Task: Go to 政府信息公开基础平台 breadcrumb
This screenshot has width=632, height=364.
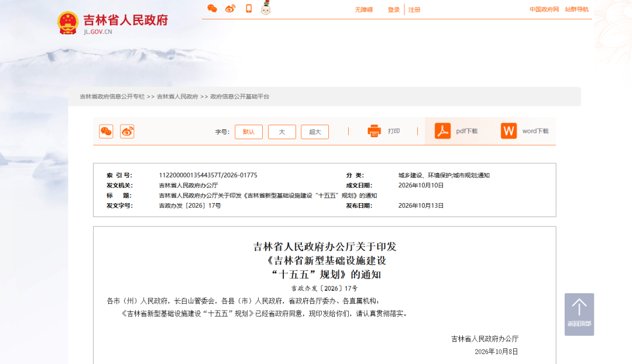Action: click(240, 97)
